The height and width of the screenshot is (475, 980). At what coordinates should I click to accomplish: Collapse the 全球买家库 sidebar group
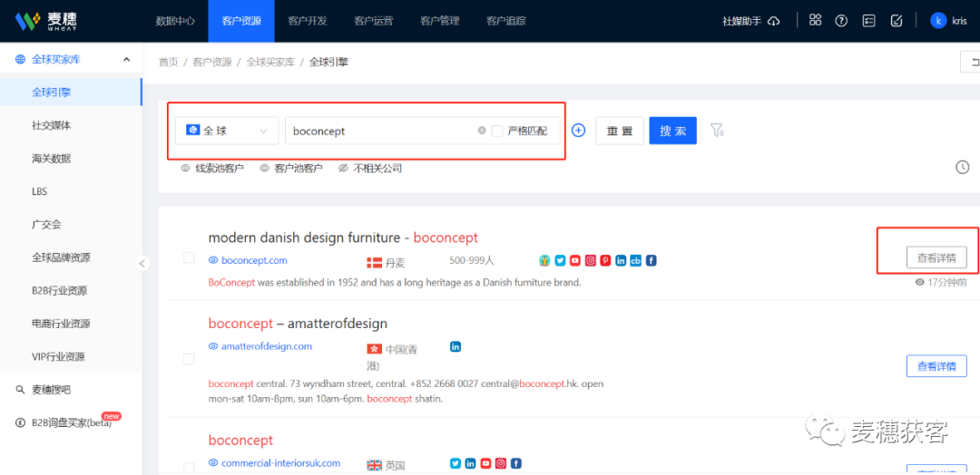[127, 59]
